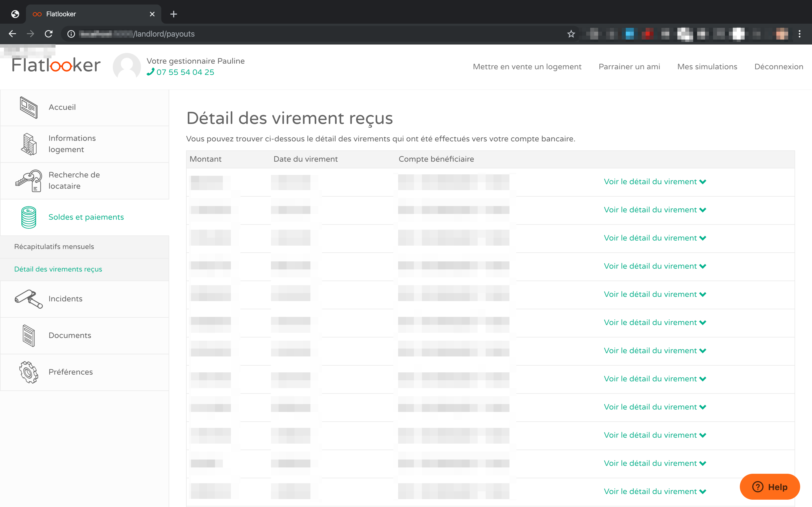Screen dimensions: 812x507
Task: Click the Informations logement building icon
Action: 29,144
